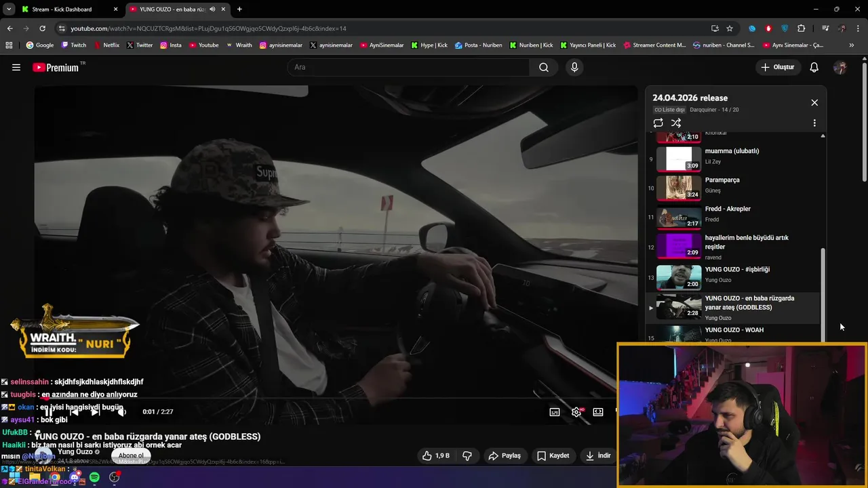Open Chrome three-dot menu
The height and width of the screenshot is (488, 868).
[x=859, y=28]
